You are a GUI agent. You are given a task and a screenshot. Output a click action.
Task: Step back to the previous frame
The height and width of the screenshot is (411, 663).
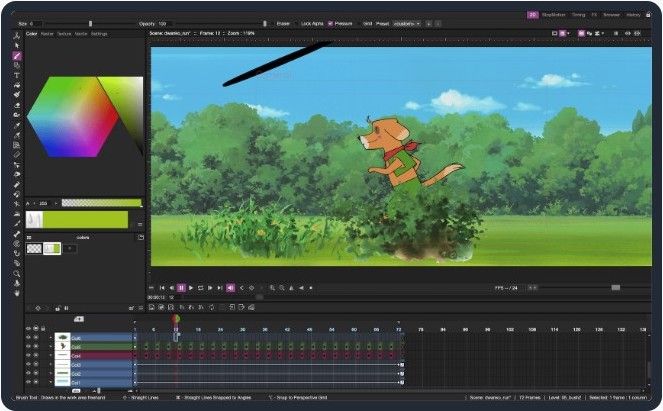(171, 288)
